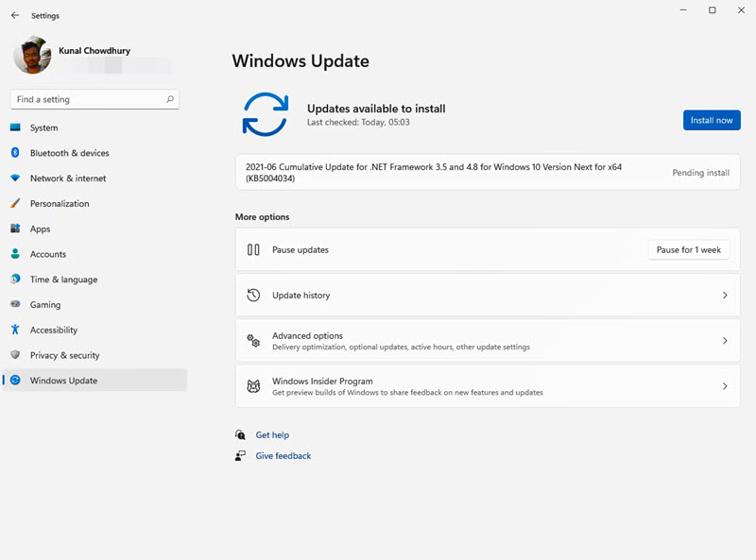Click the large blue update sync icon
The image size is (756, 560).
pos(266,114)
